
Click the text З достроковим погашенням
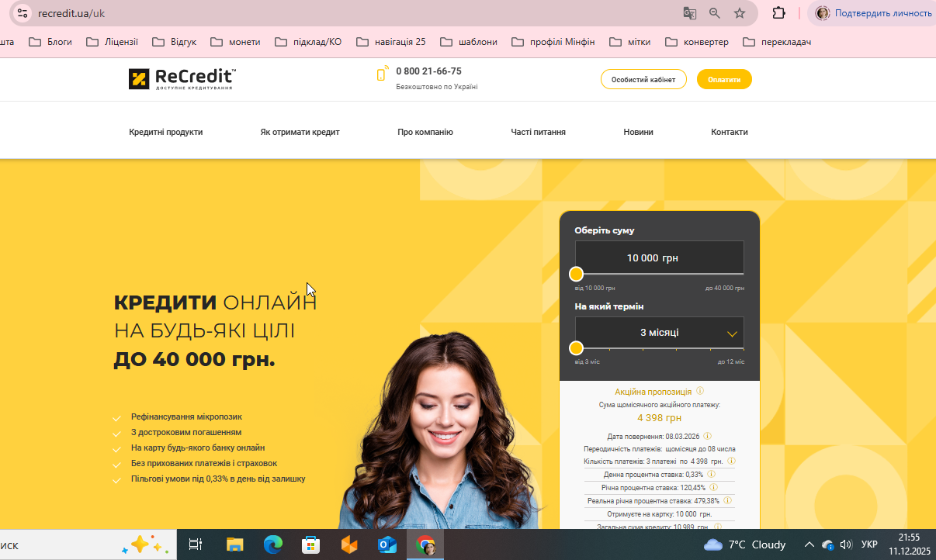click(x=186, y=432)
